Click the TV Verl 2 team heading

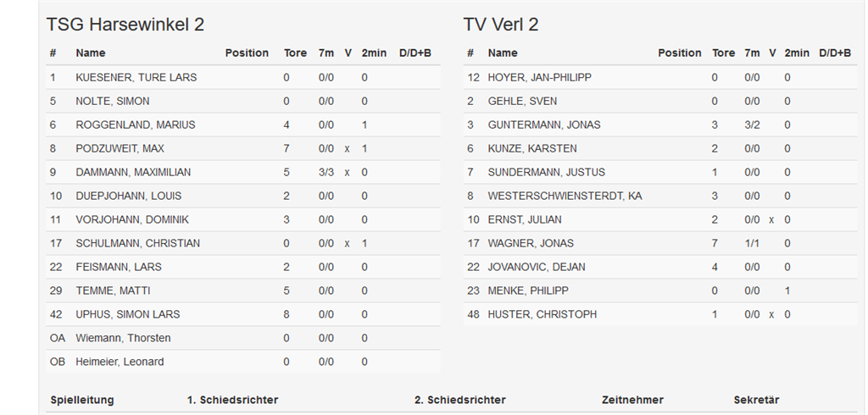pos(500,25)
